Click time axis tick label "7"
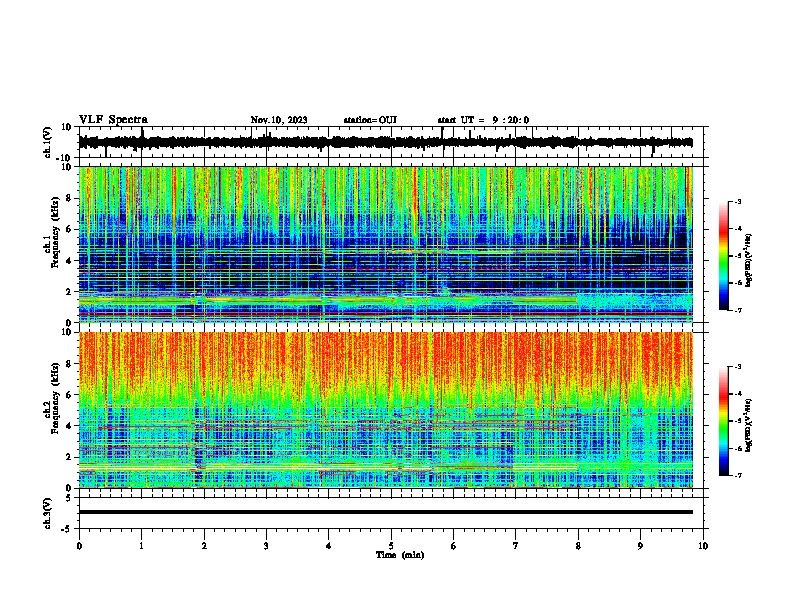The height and width of the screenshot is (612, 792). click(516, 546)
